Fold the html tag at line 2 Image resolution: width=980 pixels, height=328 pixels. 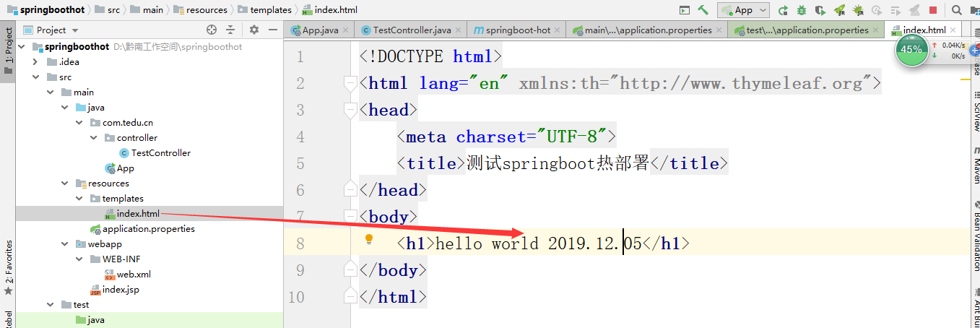click(x=351, y=82)
